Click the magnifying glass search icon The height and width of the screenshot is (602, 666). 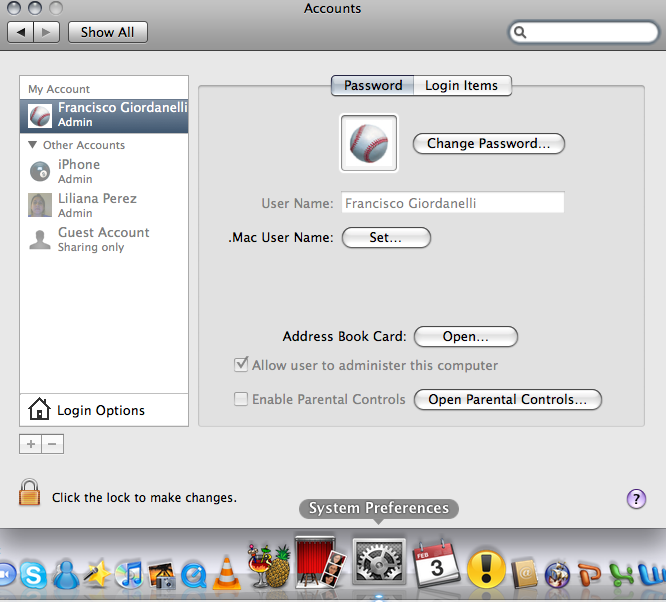tap(520, 32)
